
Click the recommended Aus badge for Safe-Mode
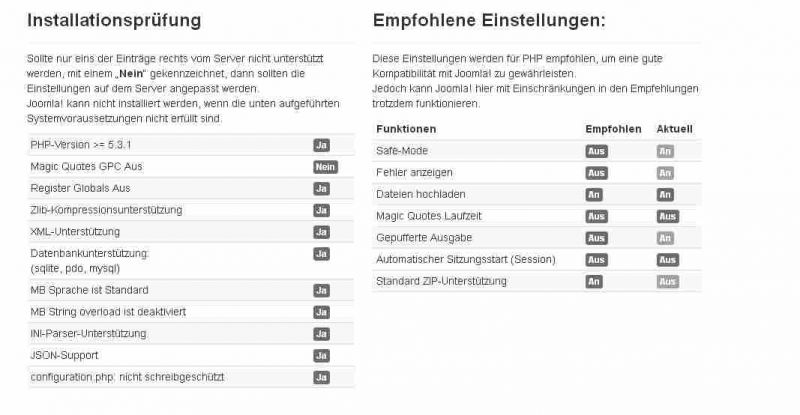click(596, 151)
